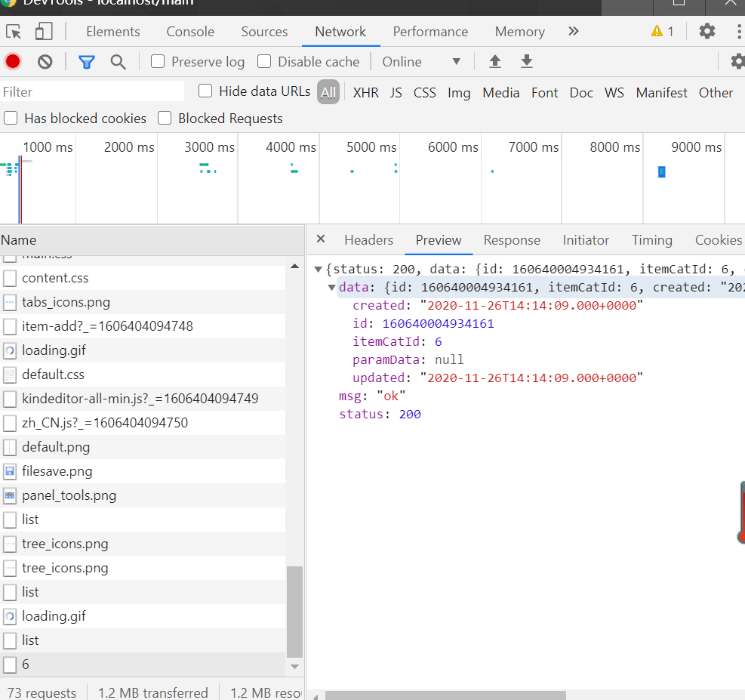This screenshot has height=700, width=745.
Task: Click the default.css file icon
Action: point(10,375)
